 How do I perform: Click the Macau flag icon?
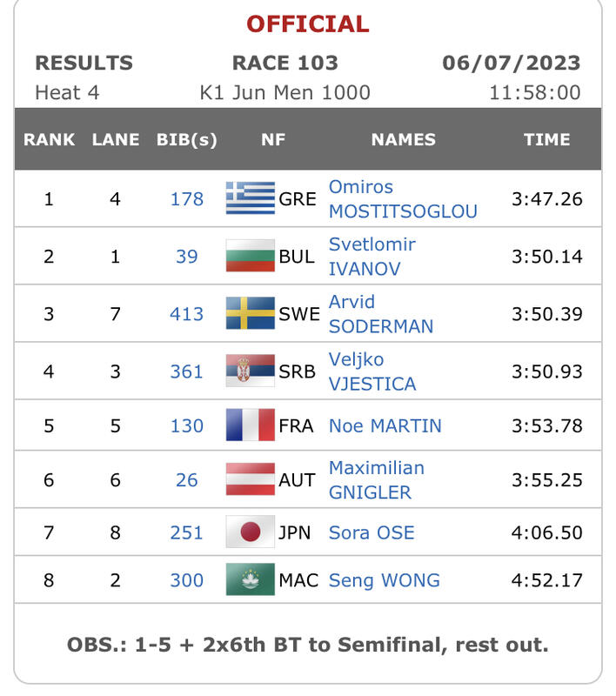tap(250, 579)
